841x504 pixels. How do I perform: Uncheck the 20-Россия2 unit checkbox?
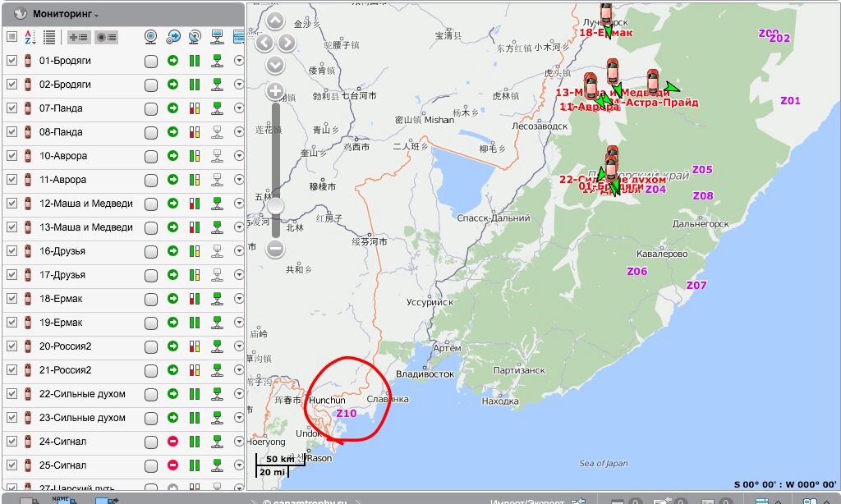click(11, 346)
